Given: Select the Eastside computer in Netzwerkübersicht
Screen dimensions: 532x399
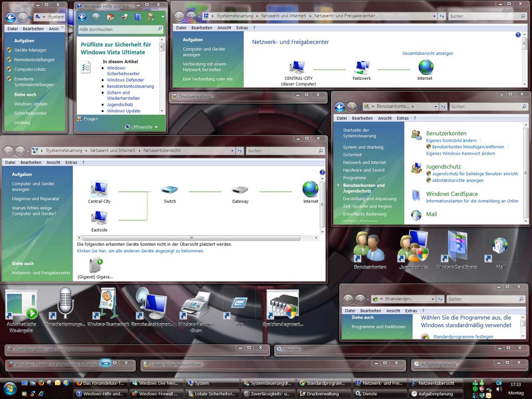Looking at the screenshot, I should pos(99,221).
